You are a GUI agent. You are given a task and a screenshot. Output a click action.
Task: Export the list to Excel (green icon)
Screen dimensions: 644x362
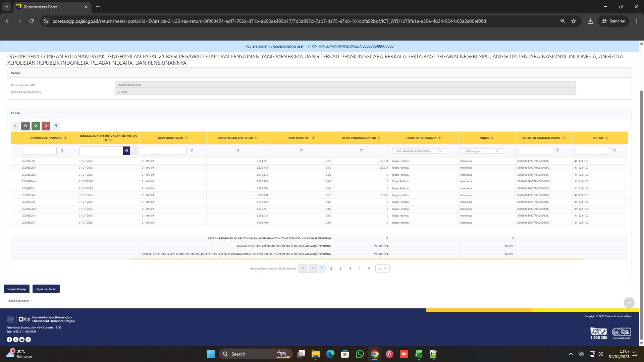click(x=36, y=126)
